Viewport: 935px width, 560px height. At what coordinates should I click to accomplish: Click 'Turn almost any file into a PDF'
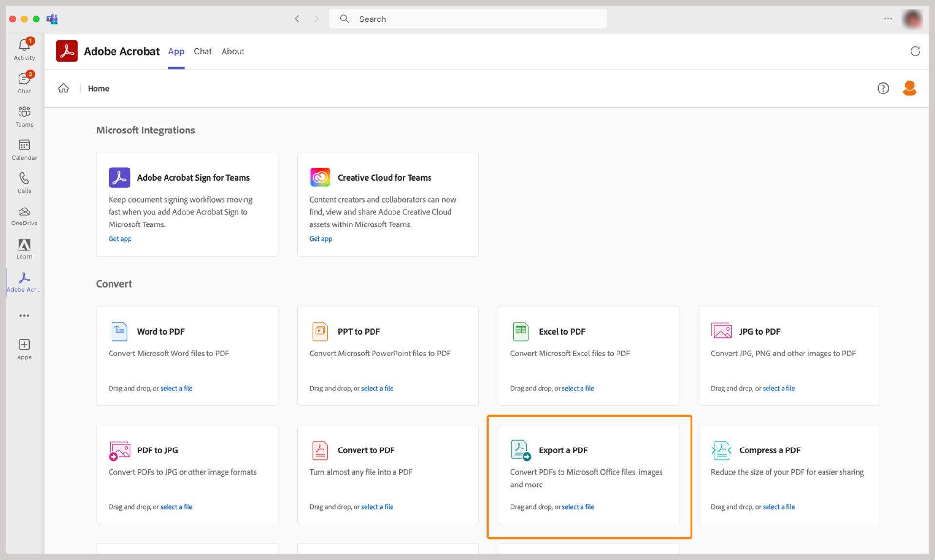(361, 472)
